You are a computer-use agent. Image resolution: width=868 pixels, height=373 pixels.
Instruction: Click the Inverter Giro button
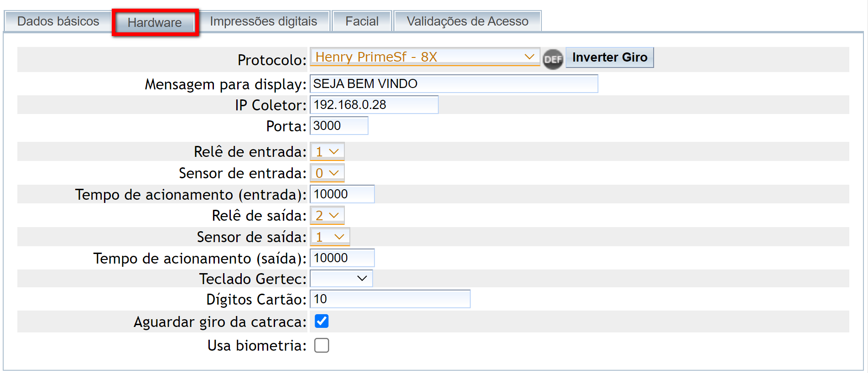[x=609, y=57]
